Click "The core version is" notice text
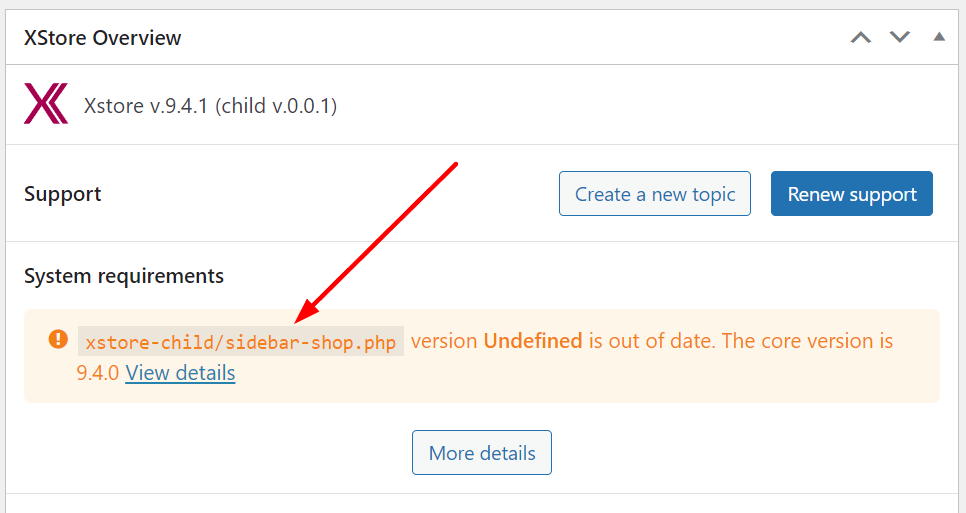The width and height of the screenshot is (966, 513). coord(808,341)
